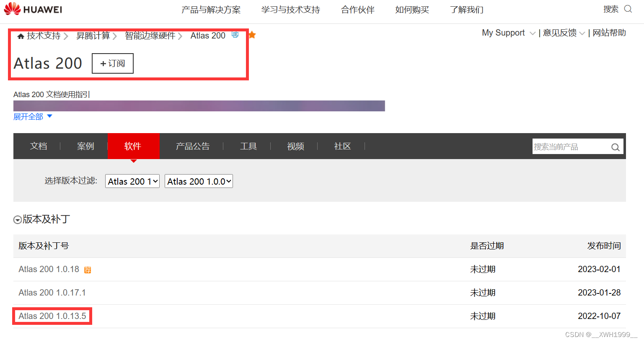This screenshot has width=644, height=342.
Task: Click 技术支持 breadcrumb link
Action: click(44, 36)
